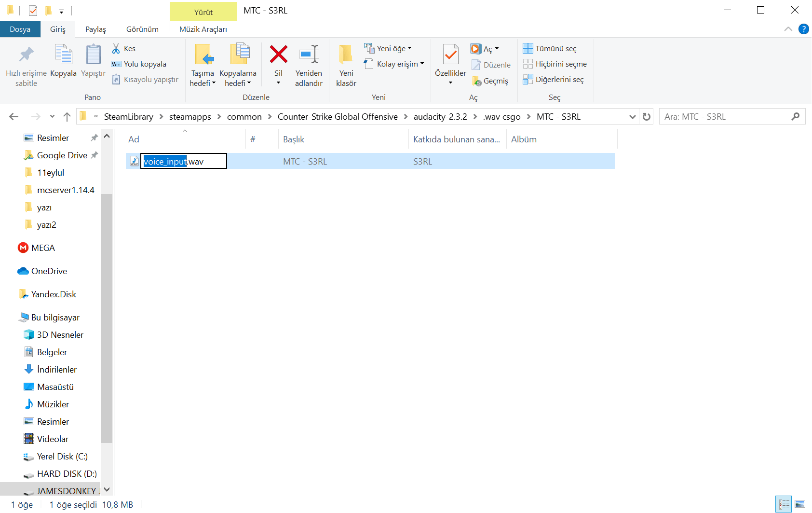
Task: Click the Kes scissors icon
Action: (x=116, y=49)
